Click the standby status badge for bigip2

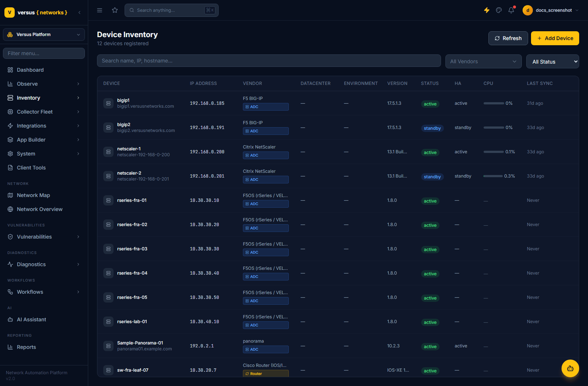[x=432, y=128]
